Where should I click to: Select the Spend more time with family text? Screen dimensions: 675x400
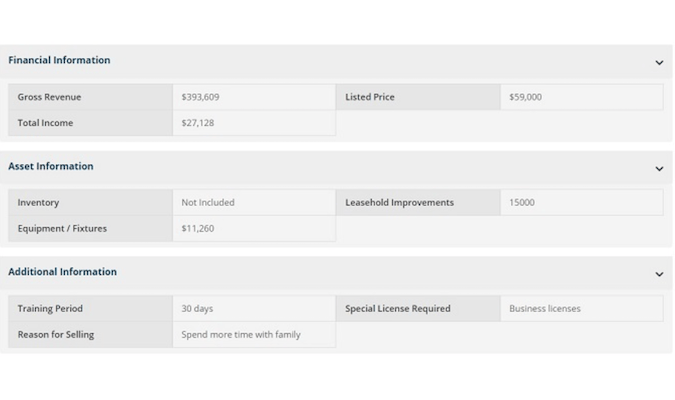click(x=241, y=334)
